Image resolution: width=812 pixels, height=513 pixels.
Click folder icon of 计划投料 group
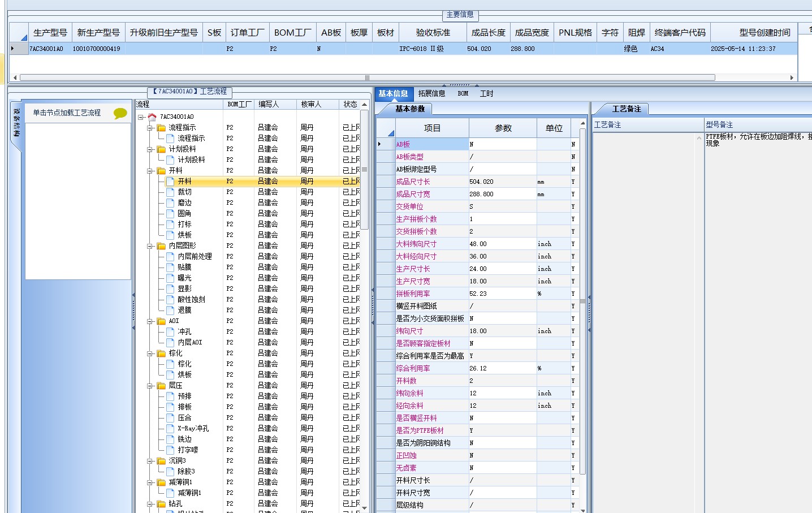(x=161, y=149)
